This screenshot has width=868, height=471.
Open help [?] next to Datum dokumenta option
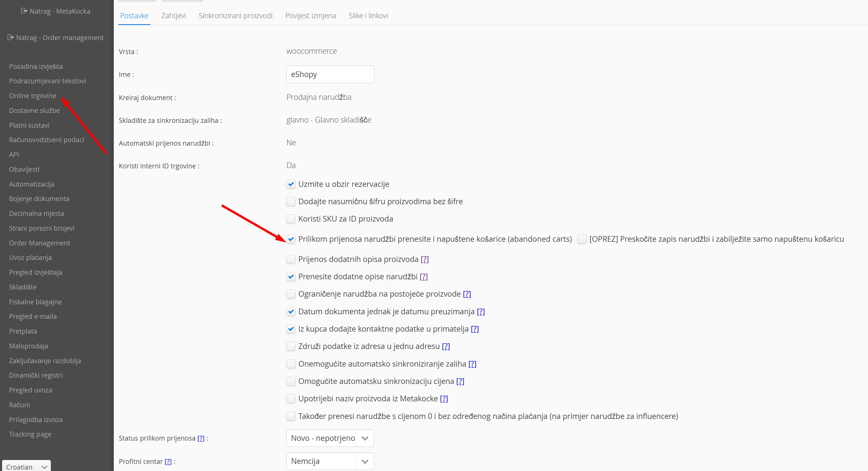pos(481,312)
